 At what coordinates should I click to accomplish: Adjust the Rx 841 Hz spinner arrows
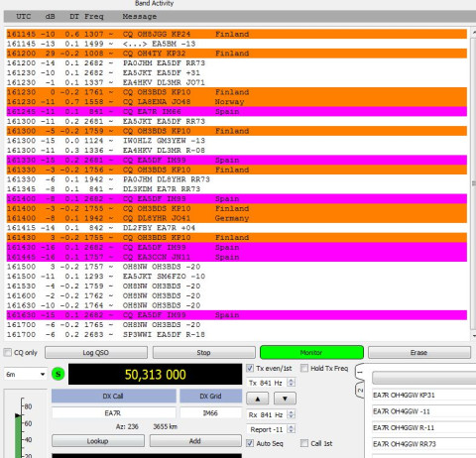[291, 414]
